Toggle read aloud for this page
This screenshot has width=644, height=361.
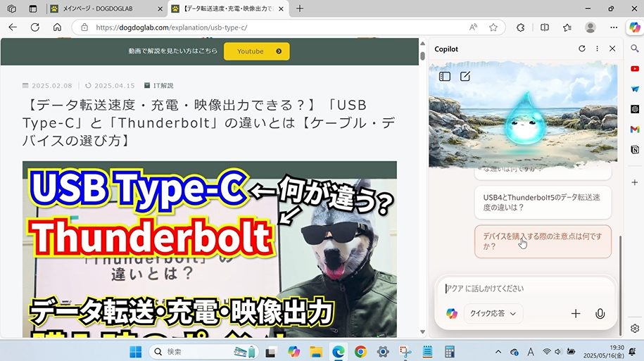(x=473, y=27)
